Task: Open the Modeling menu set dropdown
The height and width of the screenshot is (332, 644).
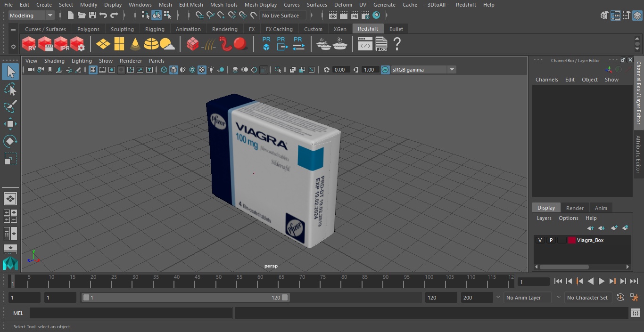Action: [x=32, y=16]
